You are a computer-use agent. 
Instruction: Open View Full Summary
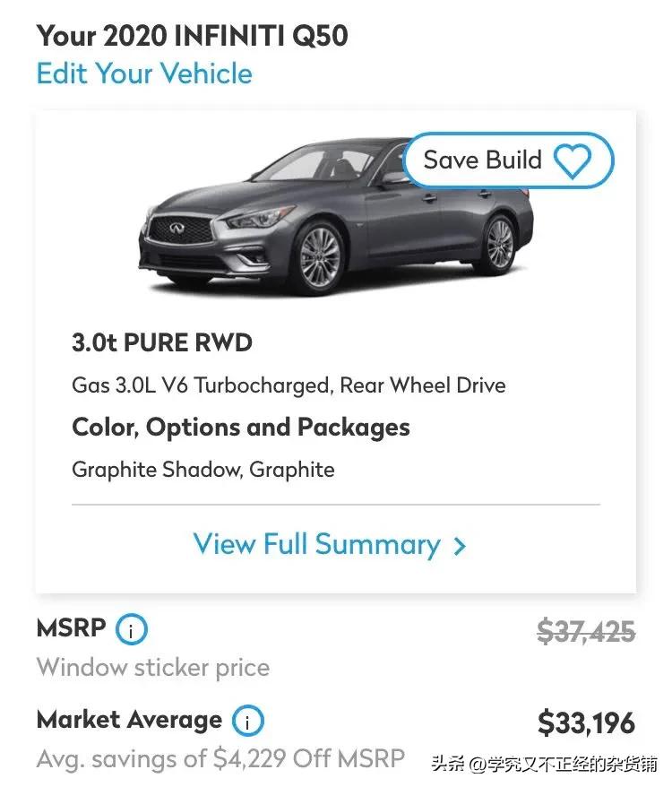[x=330, y=545]
